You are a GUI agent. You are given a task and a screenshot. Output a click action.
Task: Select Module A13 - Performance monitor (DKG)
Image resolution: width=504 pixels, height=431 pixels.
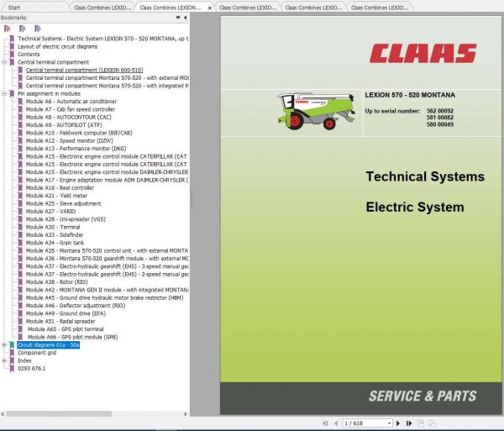pyautogui.click(x=76, y=149)
